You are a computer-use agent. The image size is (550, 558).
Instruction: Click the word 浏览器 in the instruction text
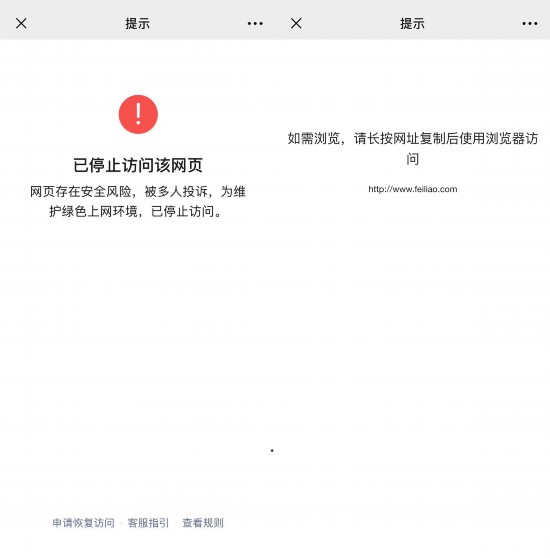point(505,138)
